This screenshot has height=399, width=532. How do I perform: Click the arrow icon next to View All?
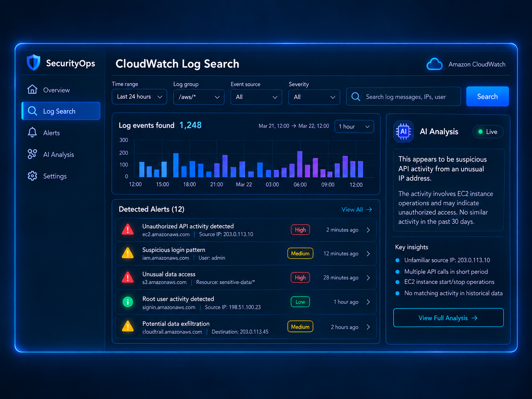tap(369, 209)
